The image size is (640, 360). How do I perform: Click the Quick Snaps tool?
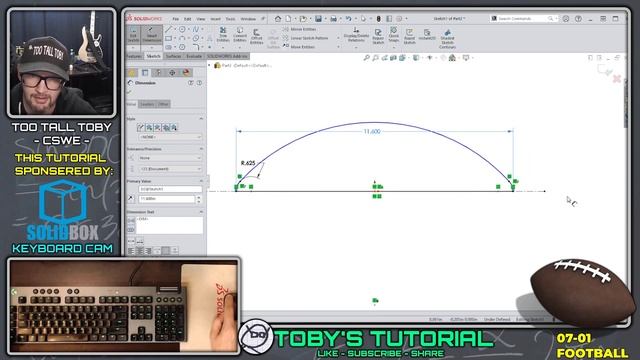click(393, 35)
